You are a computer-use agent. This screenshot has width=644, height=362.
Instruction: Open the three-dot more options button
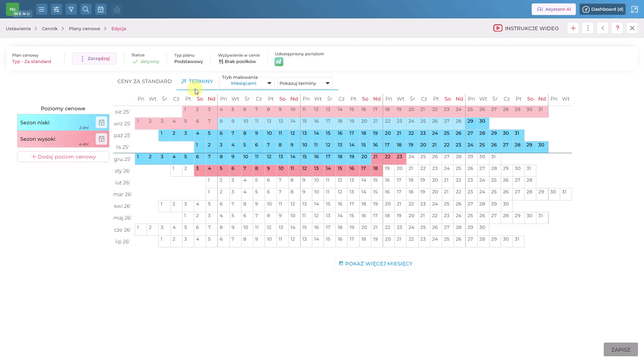click(588, 28)
